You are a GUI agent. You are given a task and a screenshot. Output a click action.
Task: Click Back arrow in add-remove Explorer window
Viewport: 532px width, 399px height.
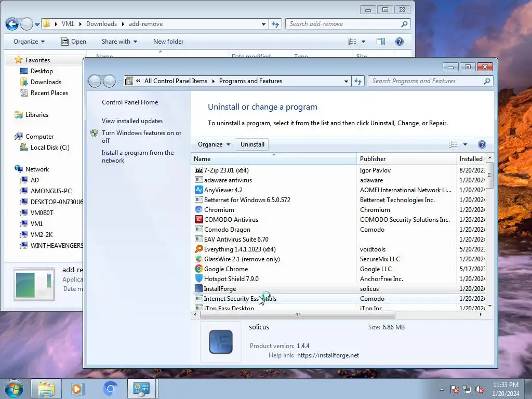pyautogui.click(x=12, y=24)
